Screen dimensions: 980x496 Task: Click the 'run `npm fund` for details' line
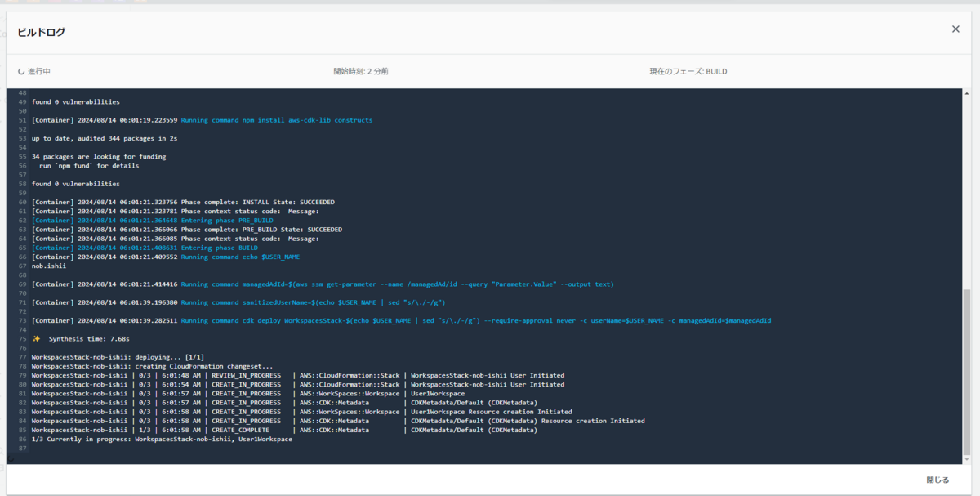coord(89,165)
